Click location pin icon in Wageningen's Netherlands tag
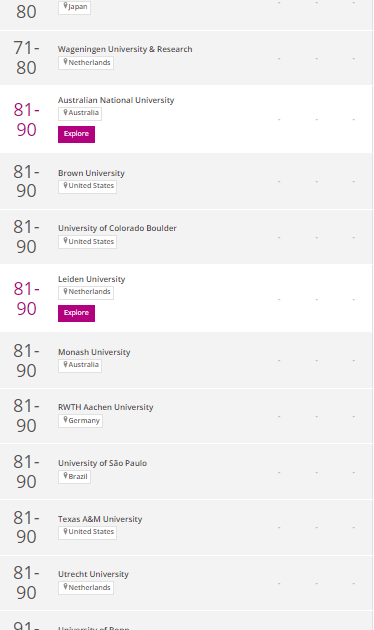 click(x=65, y=62)
